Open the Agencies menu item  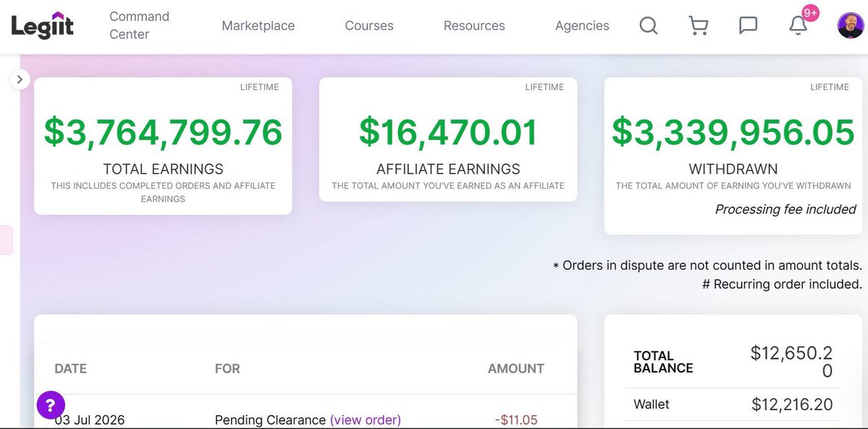pyautogui.click(x=582, y=25)
